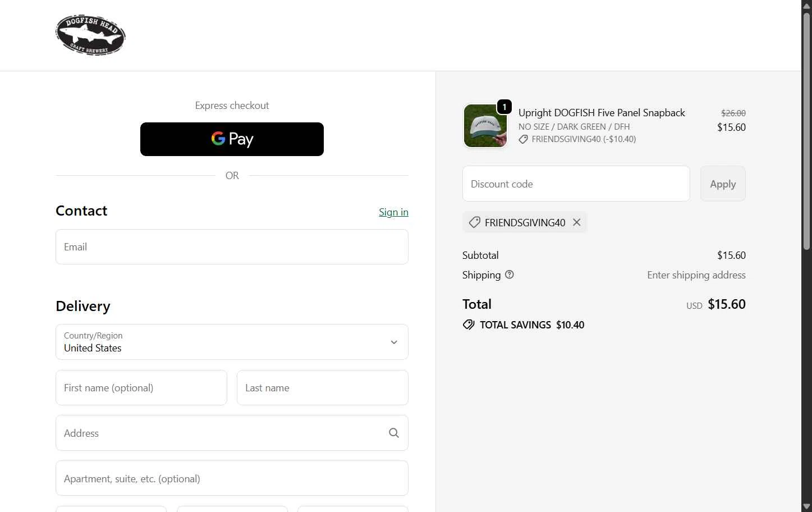Expand the Country/Region dropdown

pyautogui.click(x=232, y=342)
